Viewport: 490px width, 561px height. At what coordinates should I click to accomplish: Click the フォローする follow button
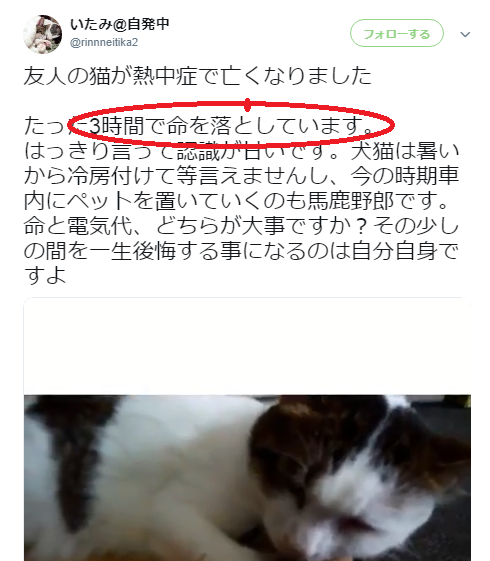click(397, 33)
